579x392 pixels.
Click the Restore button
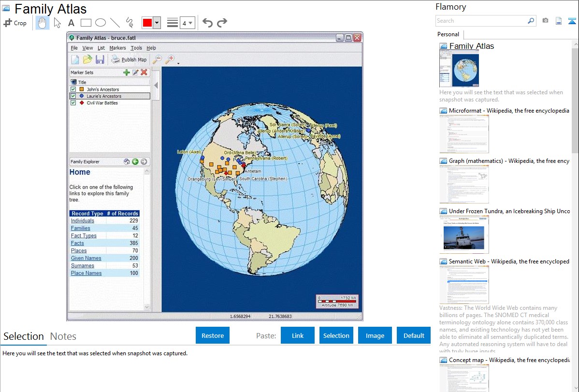tap(213, 335)
